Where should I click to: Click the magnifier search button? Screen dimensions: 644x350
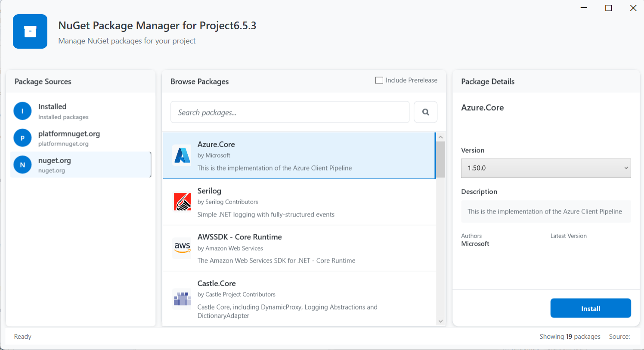(x=425, y=112)
